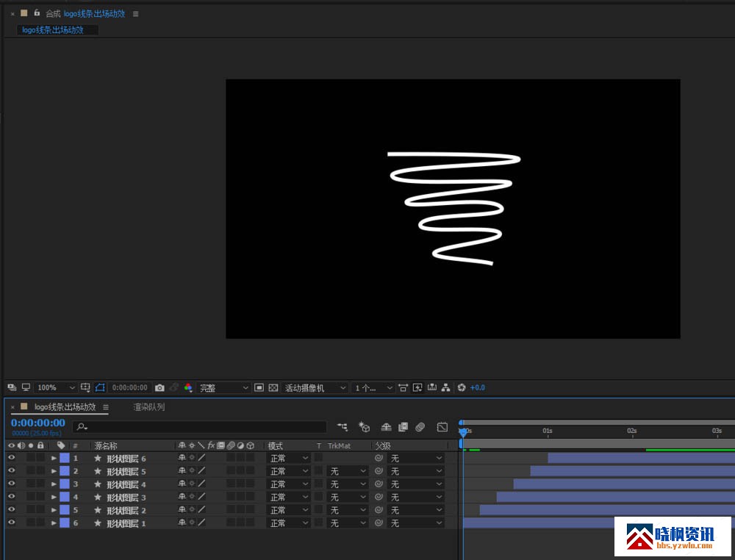Click label color swatch of 形状图层 4
The height and width of the screenshot is (560, 735).
click(x=65, y=484)
